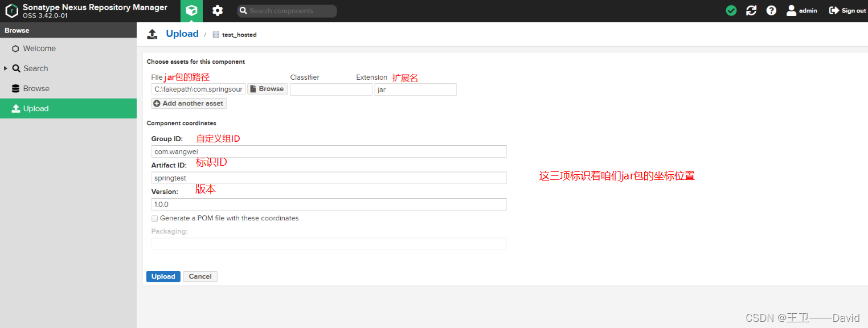Click the disabled Packaging field
The width and height of the screenshot is (868, 328).
329,244
